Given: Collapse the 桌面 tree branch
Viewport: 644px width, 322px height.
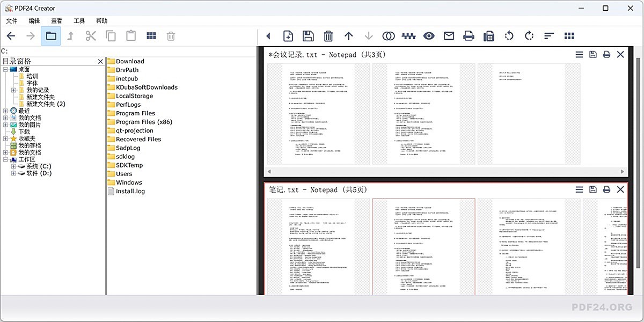Looking at the screenshot, I should [4, 69].
